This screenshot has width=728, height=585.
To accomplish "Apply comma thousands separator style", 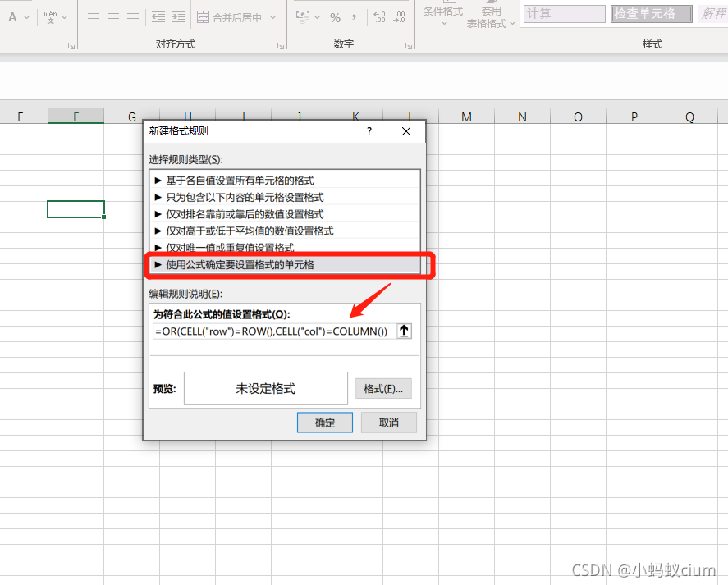I will tap(355, 18).
